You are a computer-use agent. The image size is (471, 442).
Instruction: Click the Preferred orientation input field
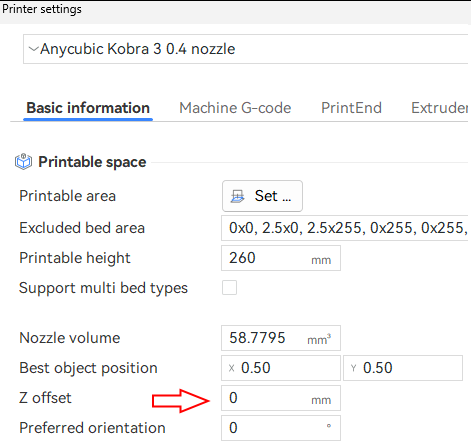[281, 428]
